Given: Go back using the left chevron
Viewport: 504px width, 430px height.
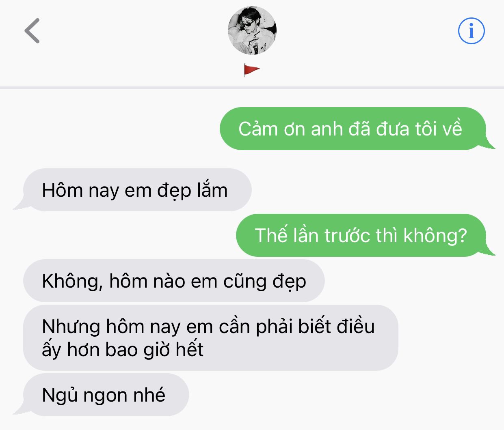Looking at the screenshot, I should click(32, 31).
